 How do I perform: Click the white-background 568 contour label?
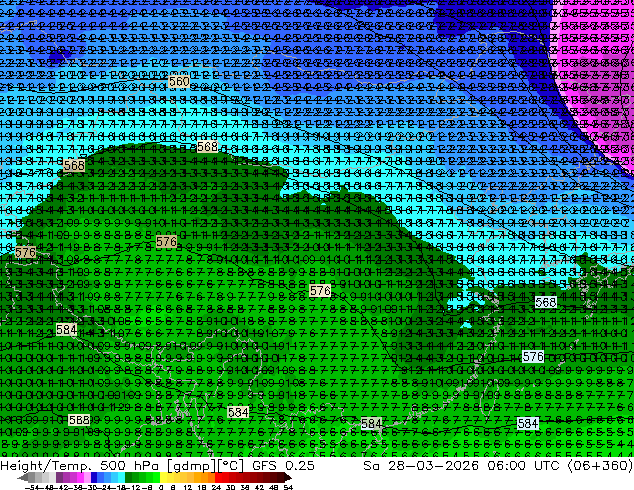(x=545, y=302)
